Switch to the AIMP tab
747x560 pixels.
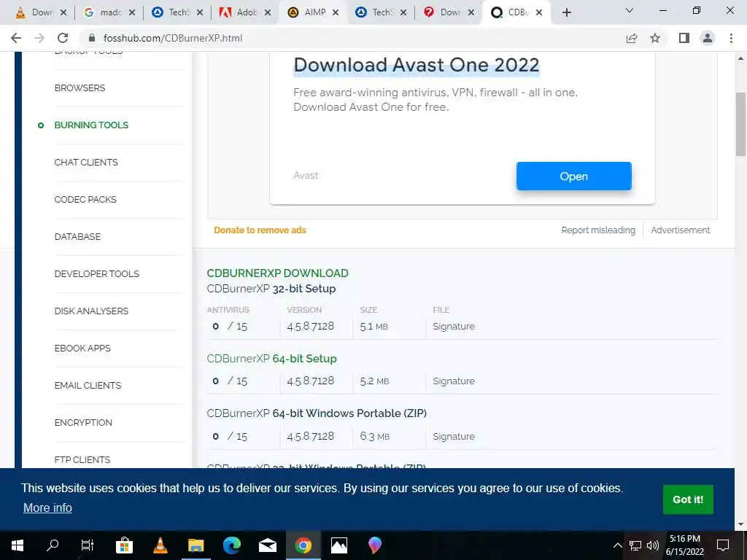pos(307,13)
